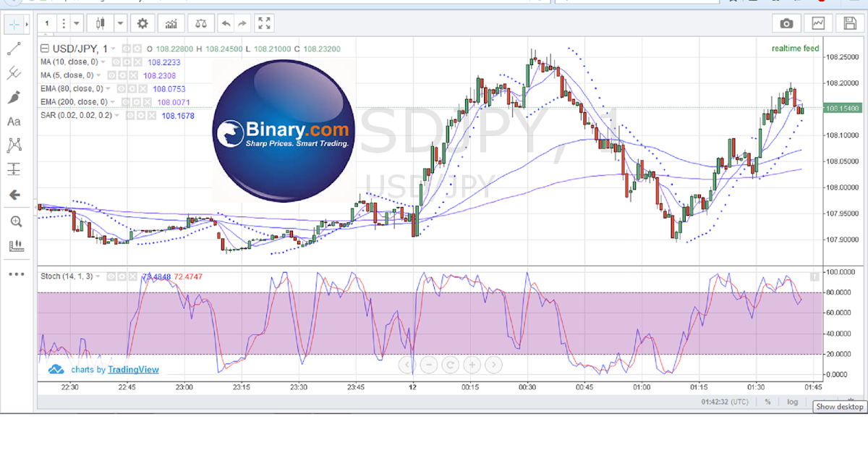Zoom in with round plus button
The image size is (868, 456).
472,364
